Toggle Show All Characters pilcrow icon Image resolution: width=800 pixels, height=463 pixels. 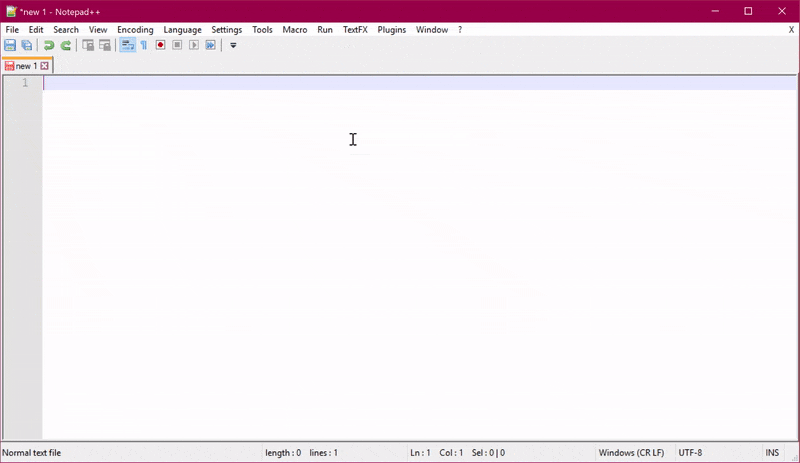tap(144, 45)
